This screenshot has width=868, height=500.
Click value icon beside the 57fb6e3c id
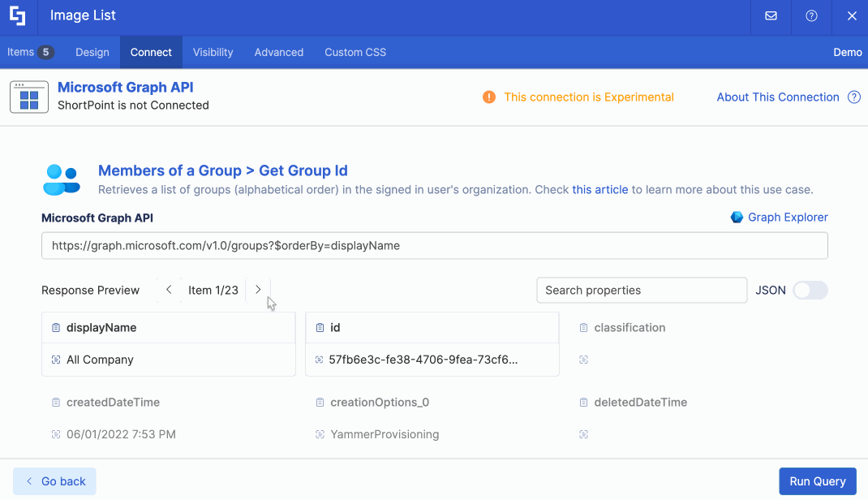point(320,360)
